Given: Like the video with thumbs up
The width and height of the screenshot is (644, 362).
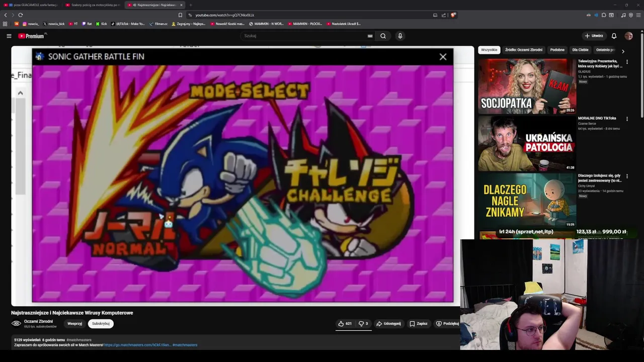Looking at the screenshot, I should tap(345, 324).
